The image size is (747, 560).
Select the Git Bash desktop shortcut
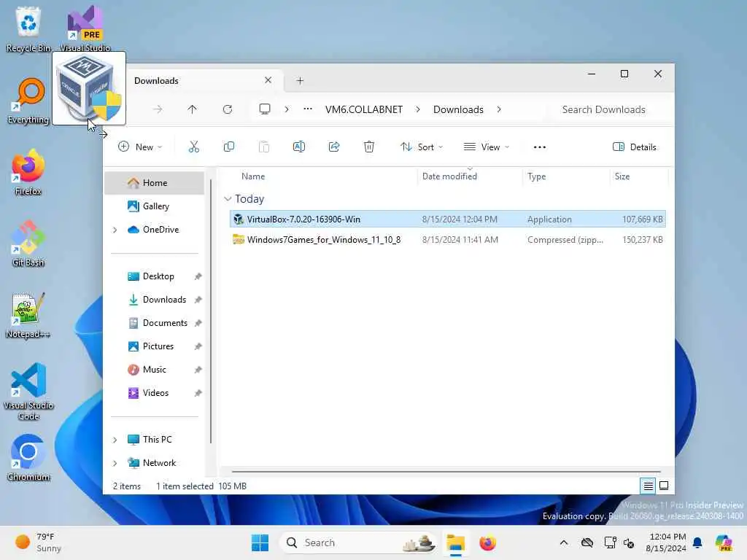click(x=28, y=244)
